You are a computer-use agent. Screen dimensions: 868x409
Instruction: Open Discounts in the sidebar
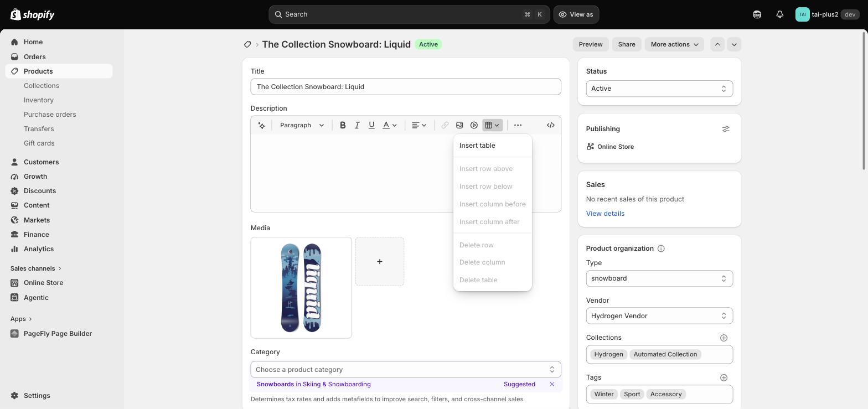coord(59,191)
